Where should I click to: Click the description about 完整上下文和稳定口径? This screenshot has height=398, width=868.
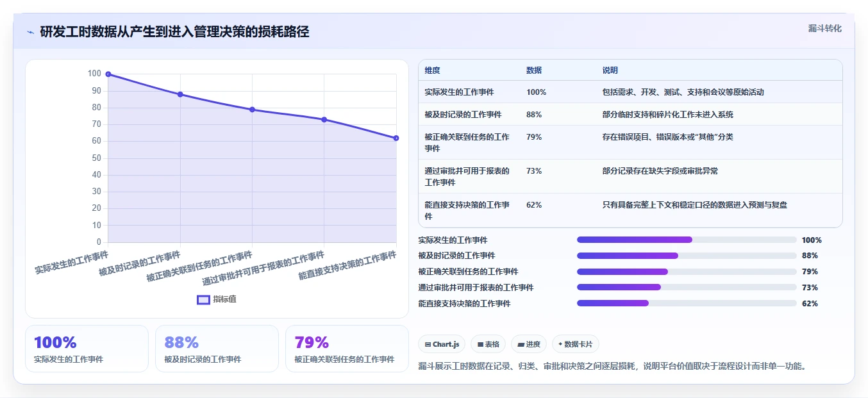695,205
